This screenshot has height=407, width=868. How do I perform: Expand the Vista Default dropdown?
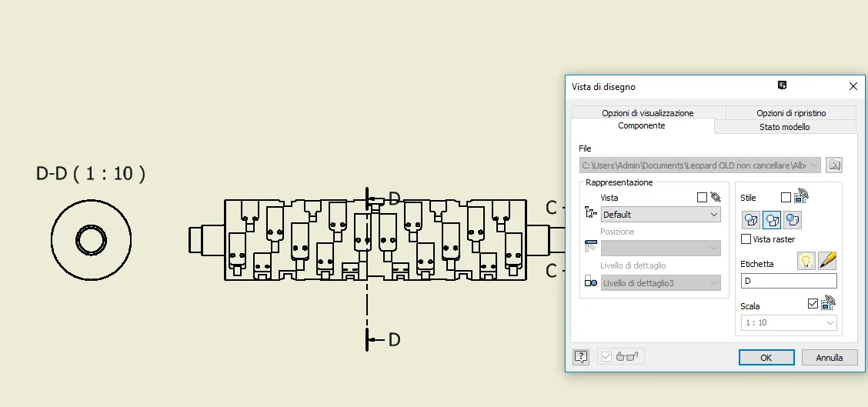coord(660,215)
